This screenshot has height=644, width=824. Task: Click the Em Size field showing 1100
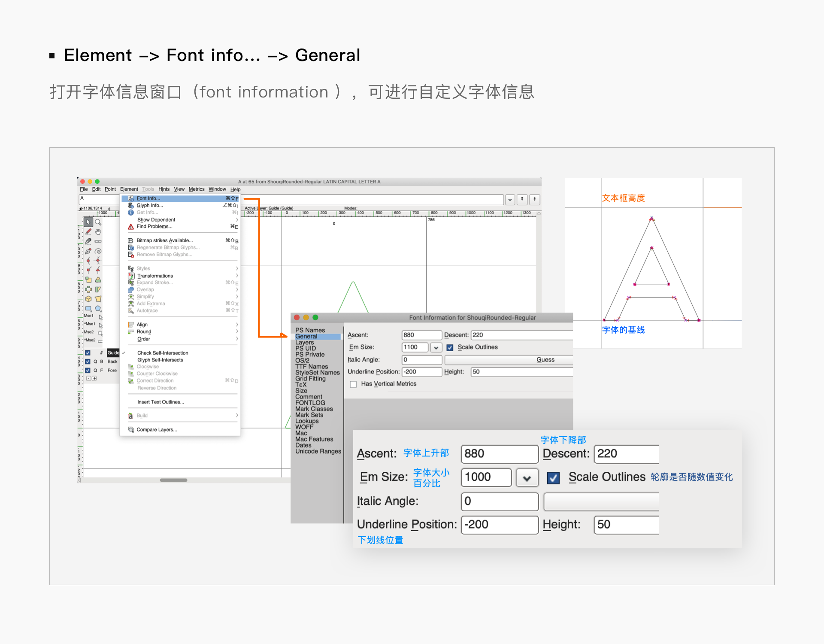click(415, 347)
